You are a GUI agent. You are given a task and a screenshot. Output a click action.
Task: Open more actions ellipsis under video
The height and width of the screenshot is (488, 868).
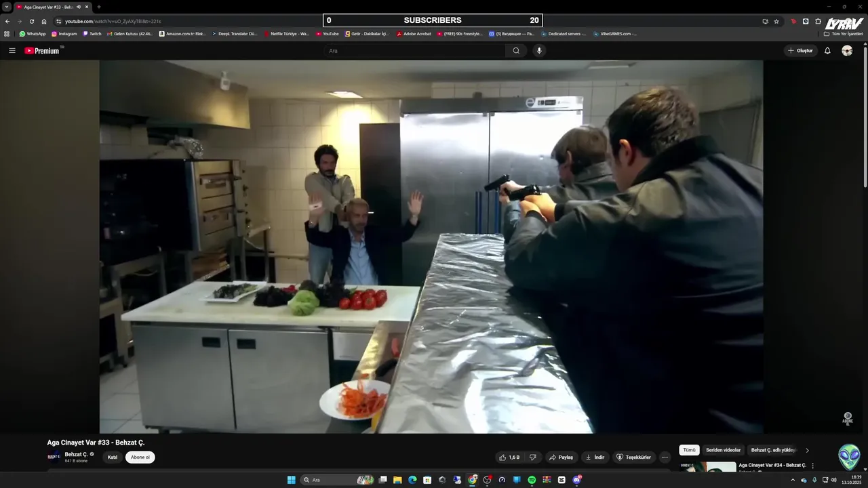click(665, 457)
